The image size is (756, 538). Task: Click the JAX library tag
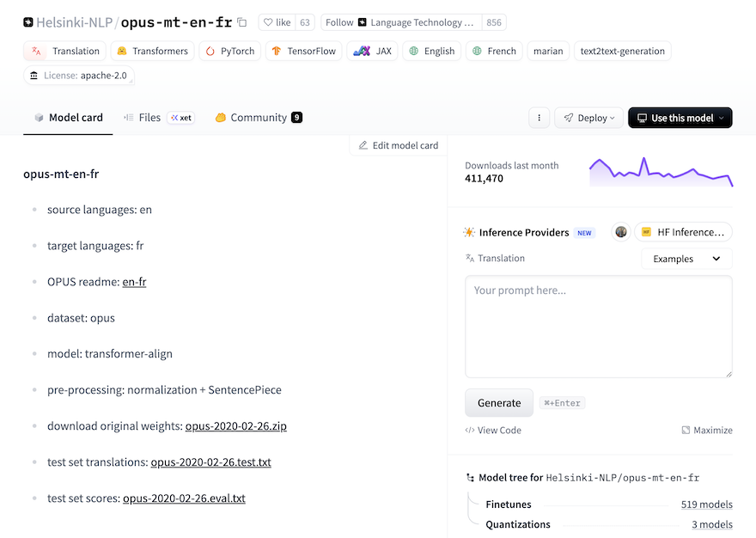click(371, 51)
